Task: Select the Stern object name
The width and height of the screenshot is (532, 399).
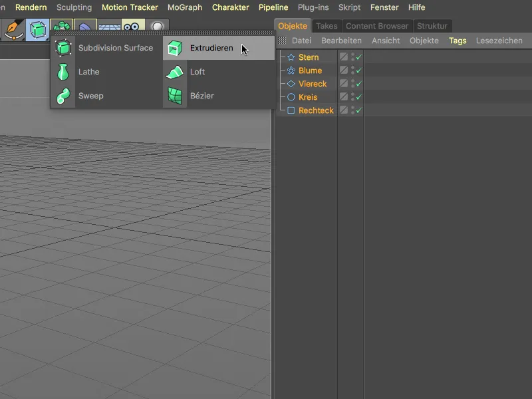Action: [x=309, y=57]
